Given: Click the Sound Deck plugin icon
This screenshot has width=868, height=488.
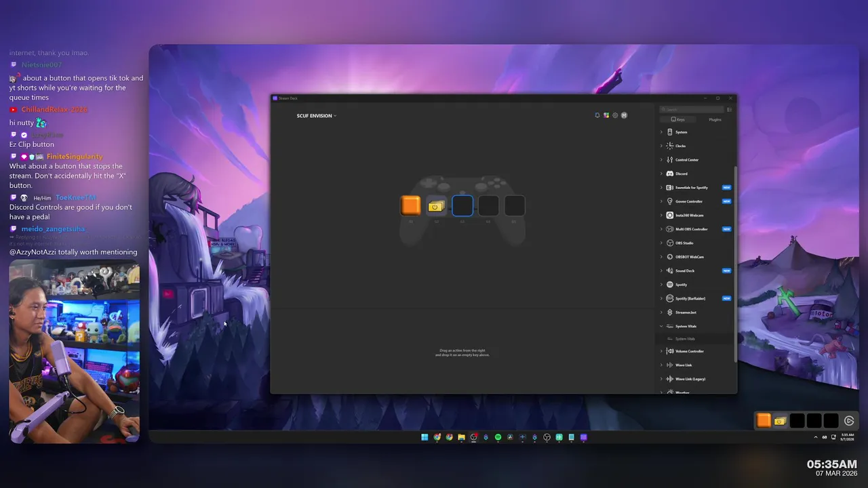Looking at the screenshot, I should [670, 271].
